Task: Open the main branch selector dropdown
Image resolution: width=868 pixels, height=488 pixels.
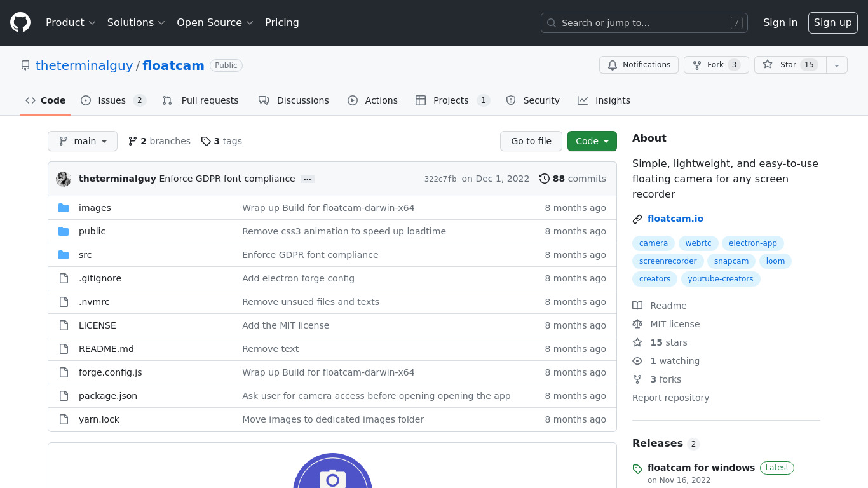Action: click(83, 141)
